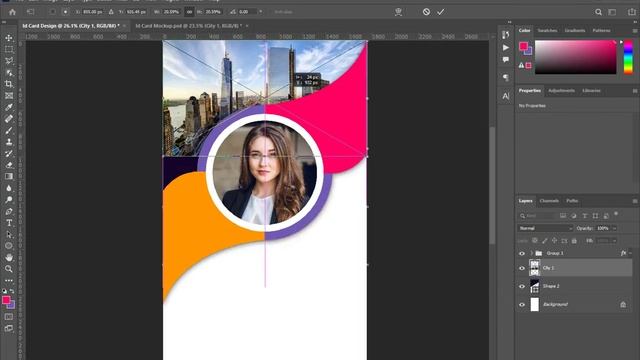Open the Layers panel flyout menu
The height and width of the screenshot is (360, 640).
[x=635, y=201]
